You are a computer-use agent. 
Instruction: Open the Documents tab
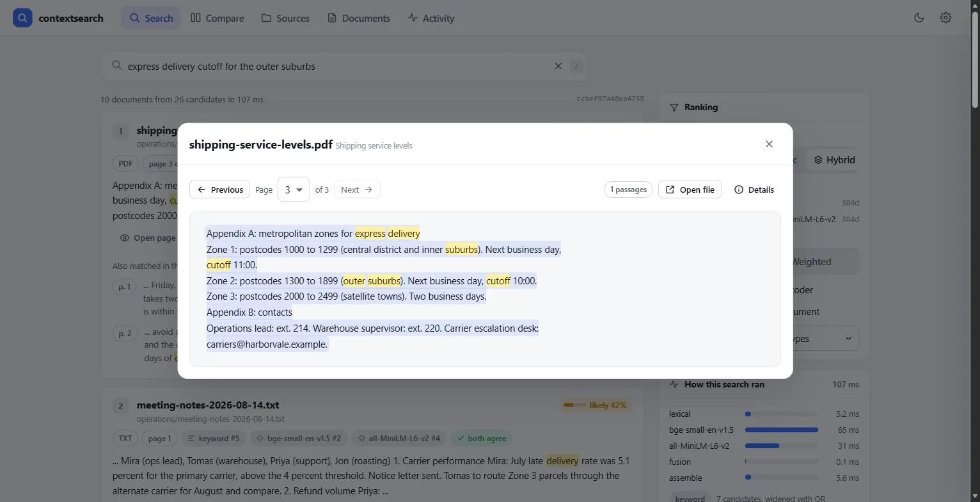click(358, 18)
